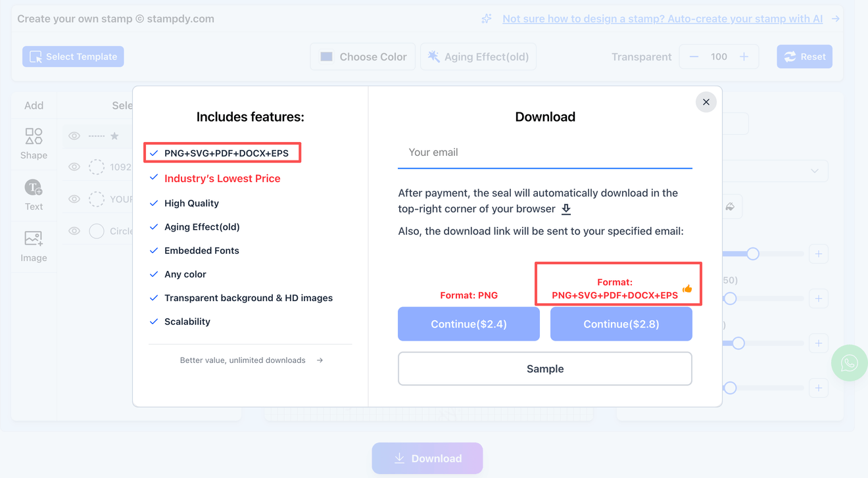Open the Select Template panel
Image resolution: width=868 pixels, height=478 pixels.
click(x=73, y=57)
